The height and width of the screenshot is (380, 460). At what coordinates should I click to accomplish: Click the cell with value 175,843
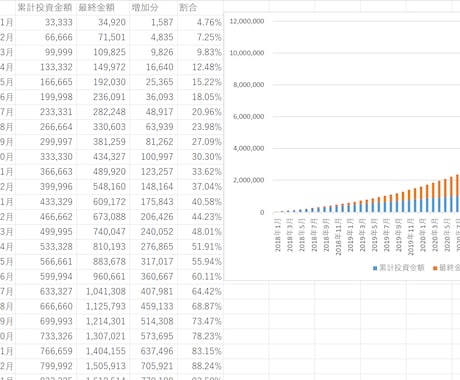[154, 202]
